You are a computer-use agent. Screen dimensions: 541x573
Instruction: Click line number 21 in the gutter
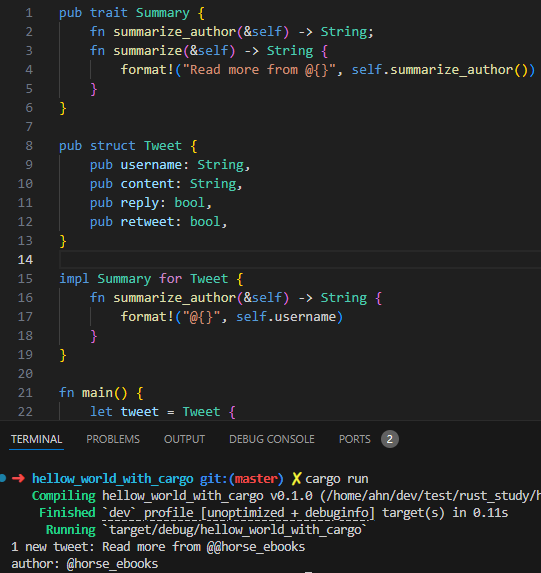(25, 393)
